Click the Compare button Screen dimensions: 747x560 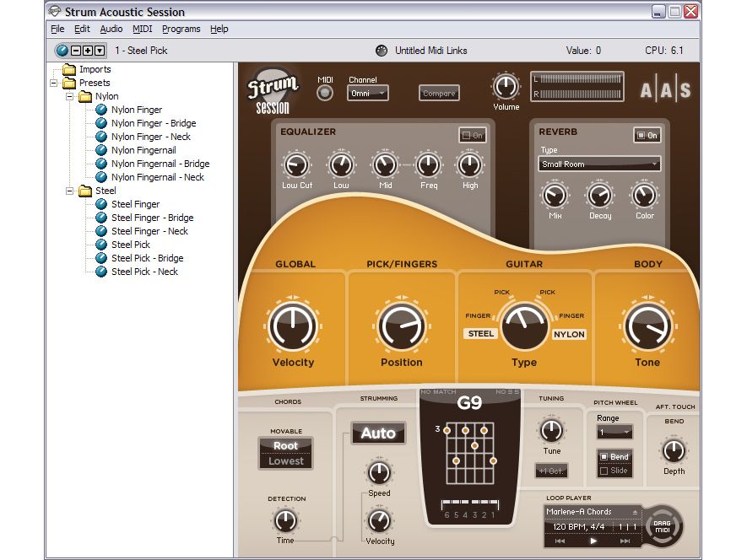pos(439,94)
